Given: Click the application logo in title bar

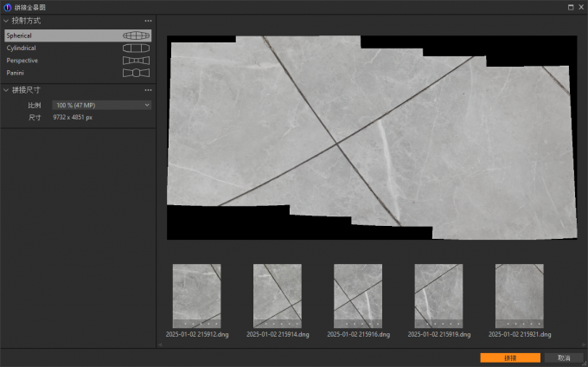Looking at the screenshot, I should (x=8, y=7).
